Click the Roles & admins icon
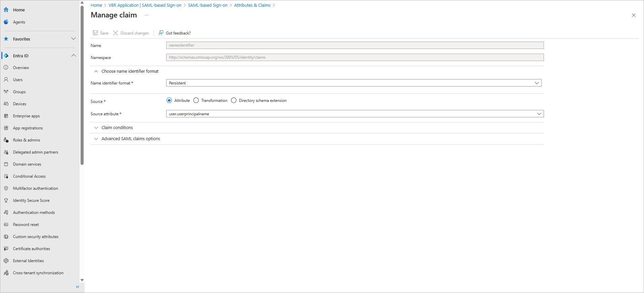Screen dimensions: 644x293 pyautogui.click(x=6, y=140)
